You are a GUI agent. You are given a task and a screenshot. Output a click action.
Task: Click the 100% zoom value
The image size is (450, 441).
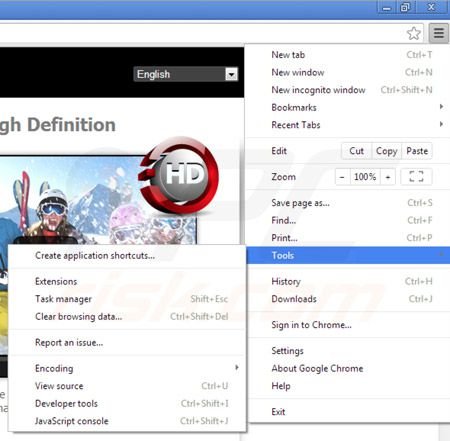coord(365,177)
